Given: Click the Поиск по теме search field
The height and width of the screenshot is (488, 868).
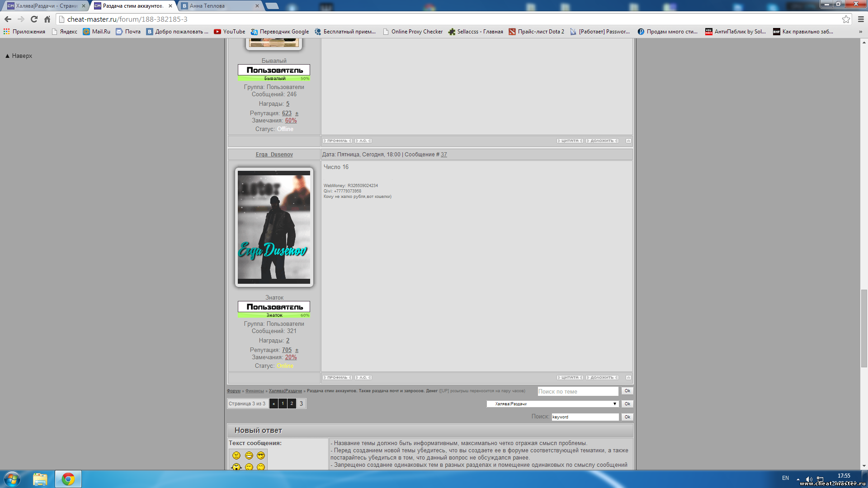Looking at the screenshot, I should (x=577, y=391).
